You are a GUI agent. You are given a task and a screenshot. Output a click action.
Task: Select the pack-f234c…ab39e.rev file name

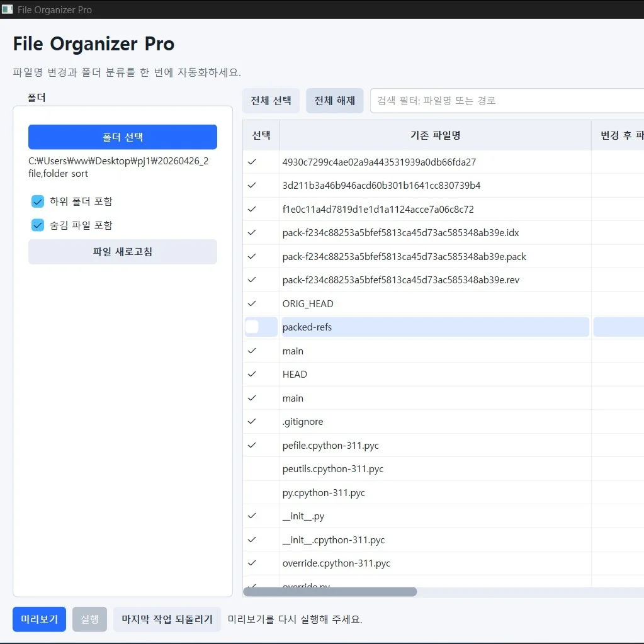point(401,280)
